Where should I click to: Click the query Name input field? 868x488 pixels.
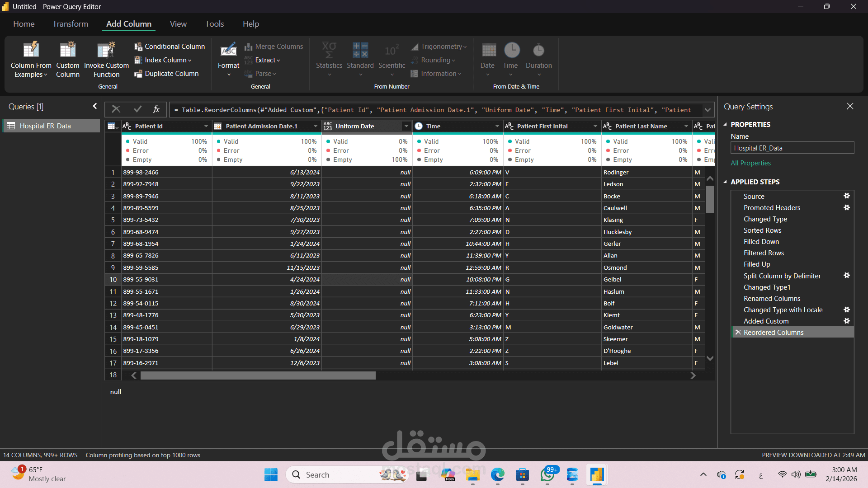pos(792,148)
